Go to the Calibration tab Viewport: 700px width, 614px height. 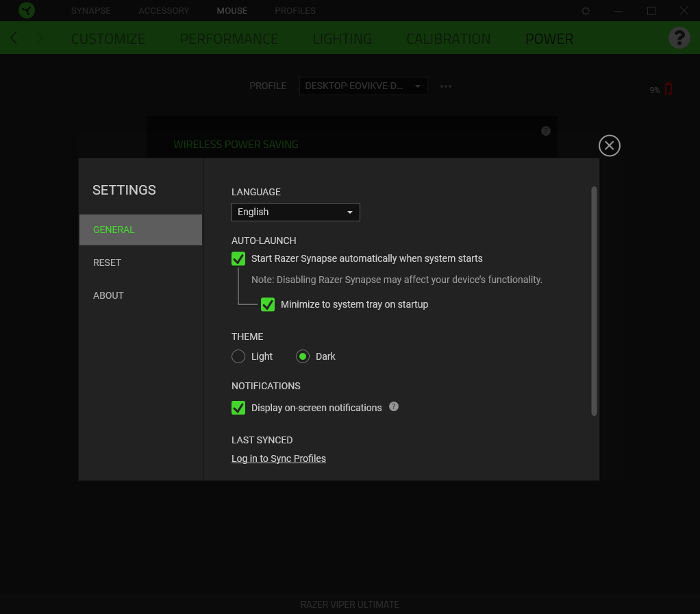(449, 39)
